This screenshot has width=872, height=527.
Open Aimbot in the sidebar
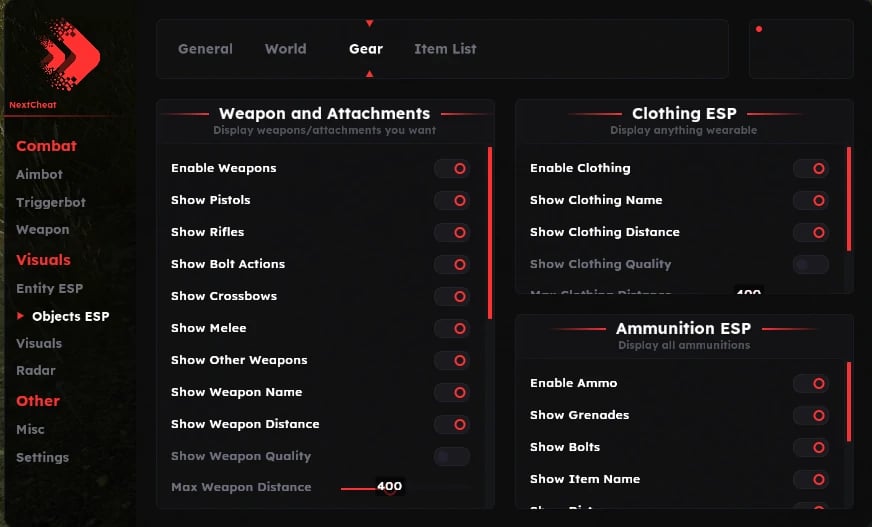tap(39, 174)
